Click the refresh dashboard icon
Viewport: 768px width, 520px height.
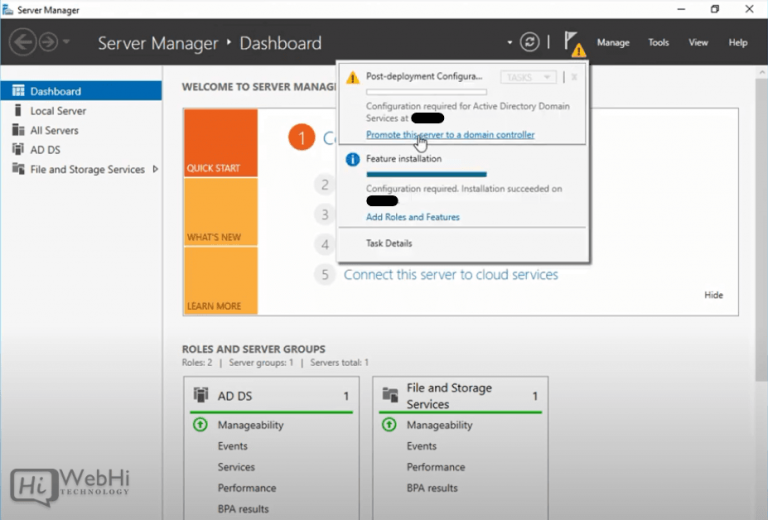click(530, 42)
